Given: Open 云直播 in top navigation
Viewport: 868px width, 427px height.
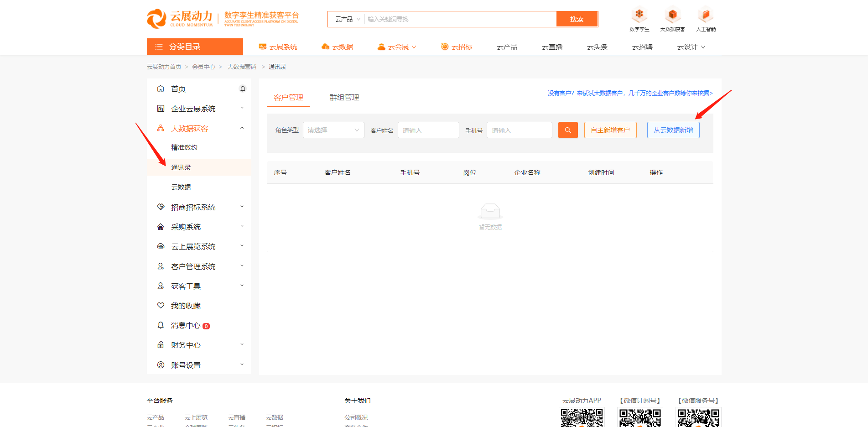Looking at the screenshot, I should (x=552, y=47).
